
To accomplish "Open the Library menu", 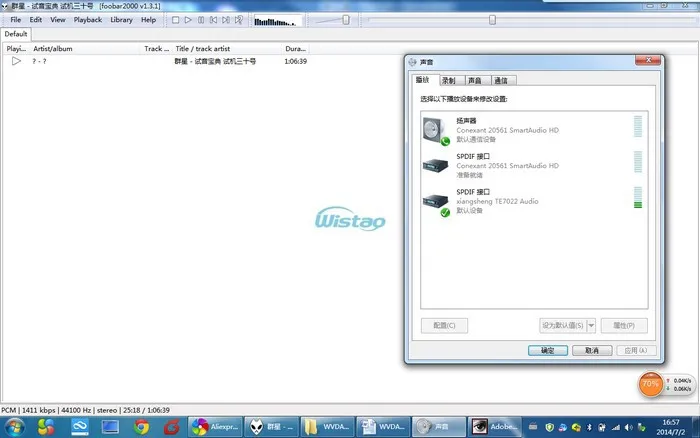I will [x=121, y=20].
